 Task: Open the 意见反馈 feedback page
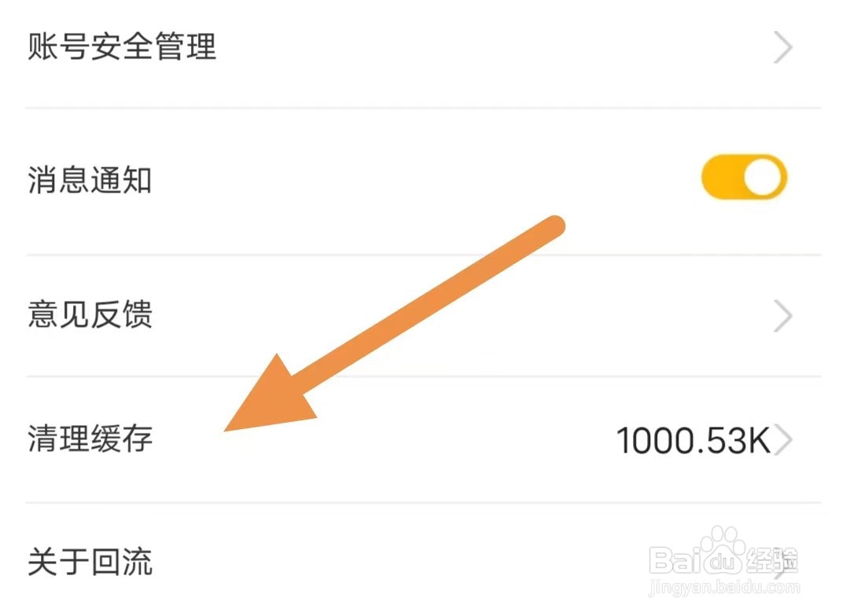90,316
